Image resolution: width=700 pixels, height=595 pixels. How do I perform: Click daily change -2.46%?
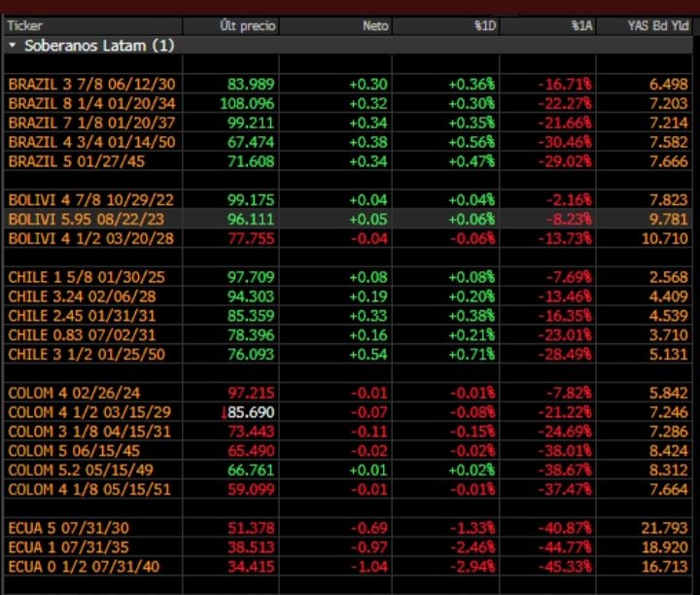tap(472, 547)
